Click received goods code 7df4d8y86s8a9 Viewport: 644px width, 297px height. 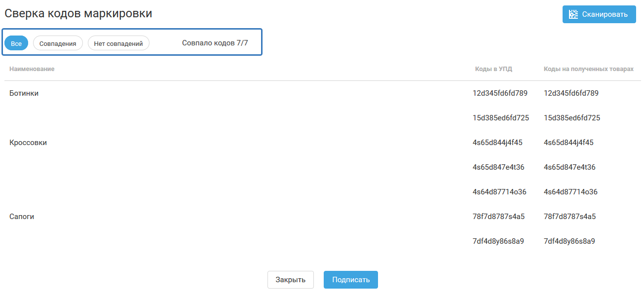coord(569,241)
